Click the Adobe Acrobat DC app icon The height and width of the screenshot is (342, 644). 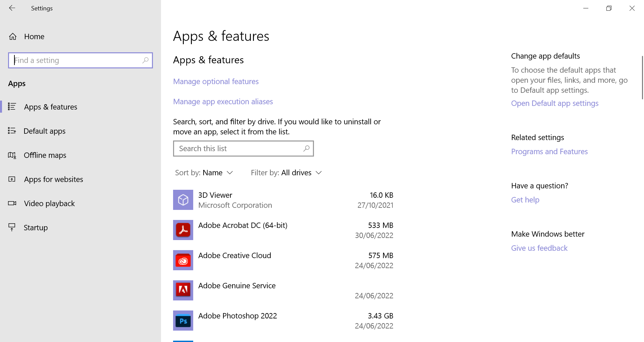[183, 230]
